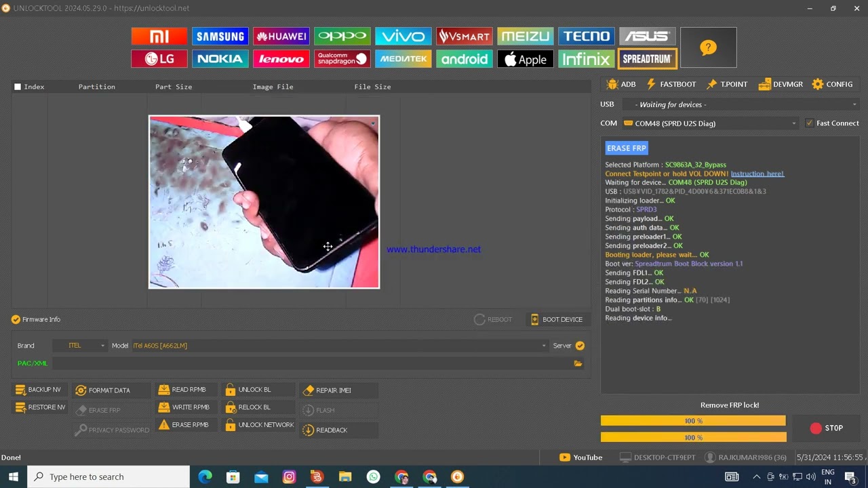Click the yellow question mark help icon
Image resolution: width=868 pixels, height=488 pixels.
click(x=708, y=47)
